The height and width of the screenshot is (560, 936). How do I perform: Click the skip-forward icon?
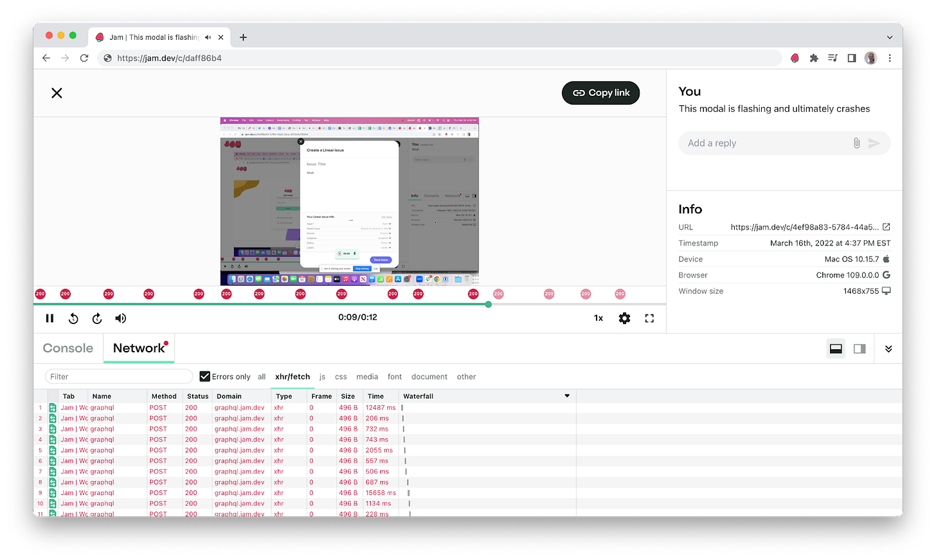click(97, 318)
